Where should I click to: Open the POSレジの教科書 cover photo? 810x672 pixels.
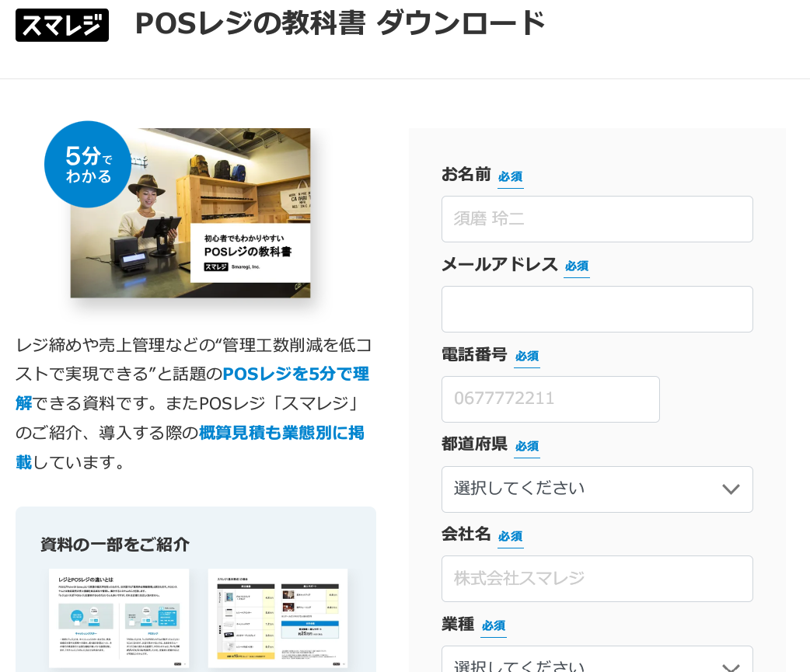coord(190,213)
